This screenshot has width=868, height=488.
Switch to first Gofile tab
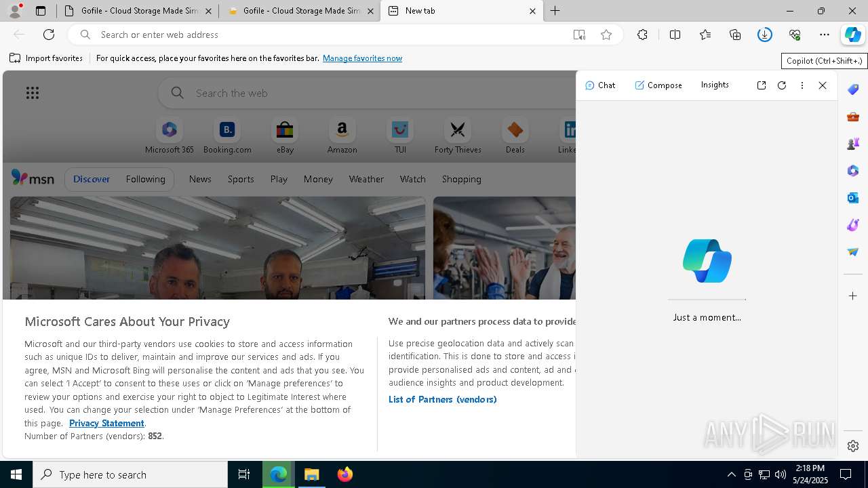138,11
